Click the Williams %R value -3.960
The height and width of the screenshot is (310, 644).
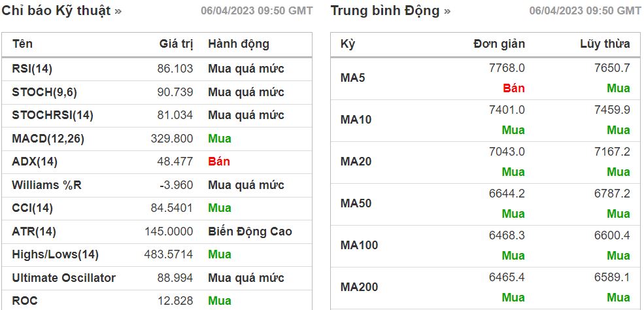pos(177,185)
